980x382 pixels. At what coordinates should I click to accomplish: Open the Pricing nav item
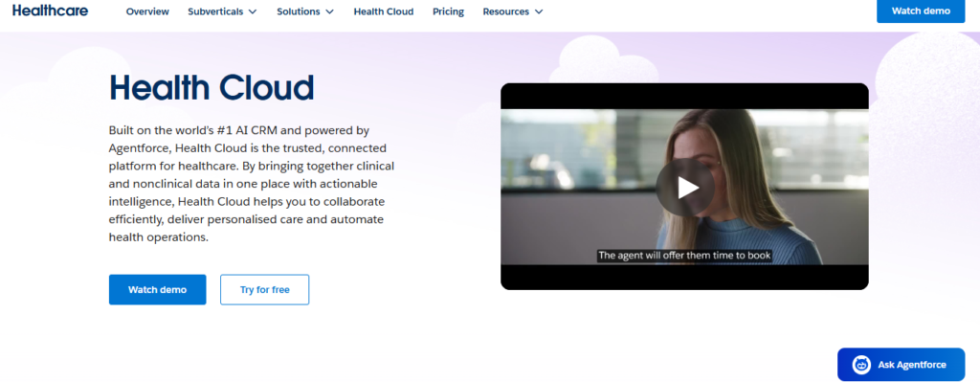448,11
